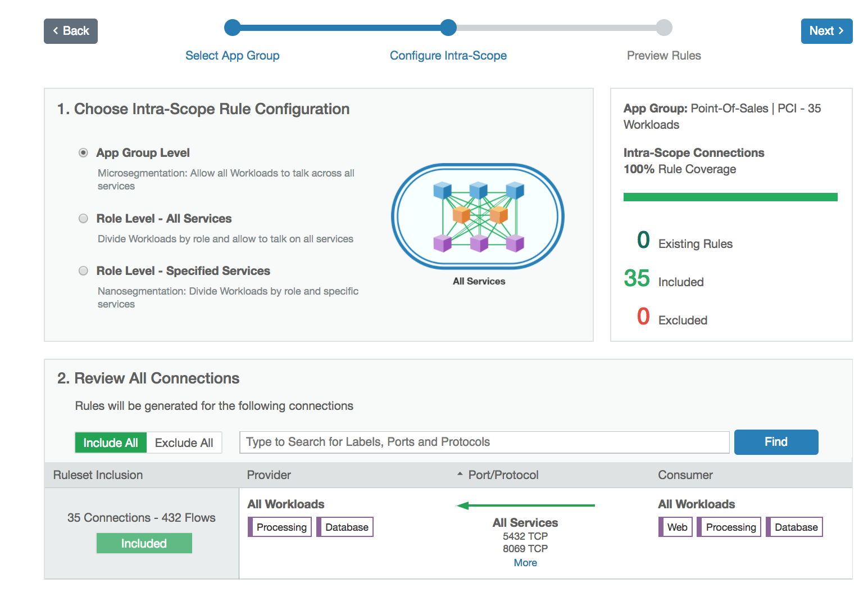Click the green Rule Coverage progress bar

[730, 197]
